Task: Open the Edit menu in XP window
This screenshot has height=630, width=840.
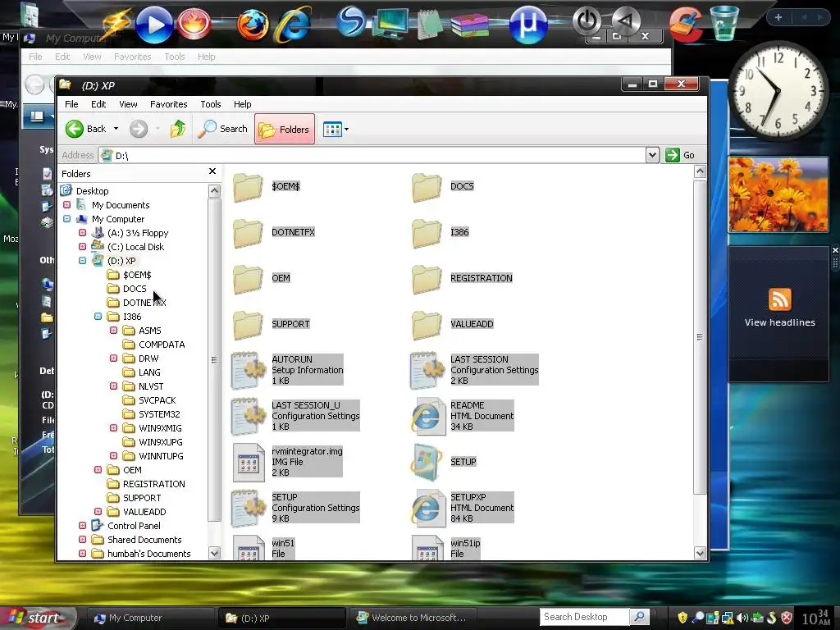Action: pyautogui.click(x=98, y=104)
